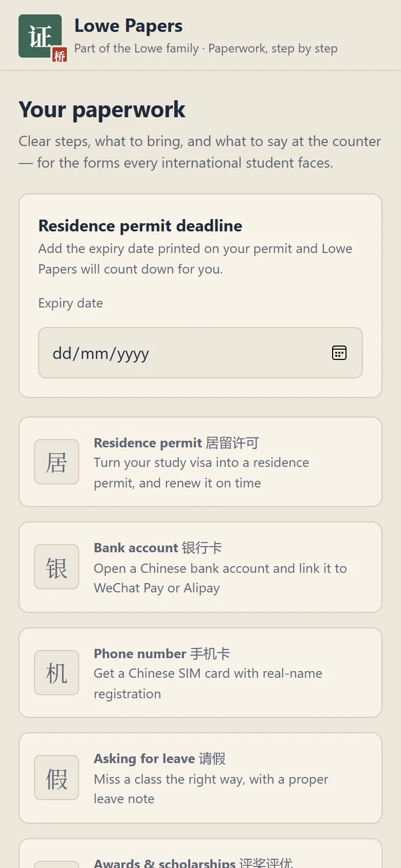This screenshot has width=401, height=868.
Task: Click the 居 residence permit icon
Action: pyautogui.click(x=57, y=462)
